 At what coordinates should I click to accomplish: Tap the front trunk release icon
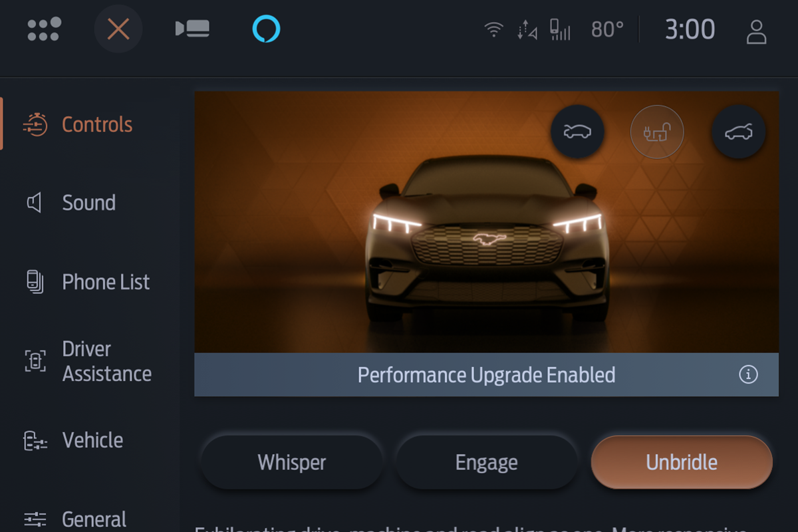577,132
